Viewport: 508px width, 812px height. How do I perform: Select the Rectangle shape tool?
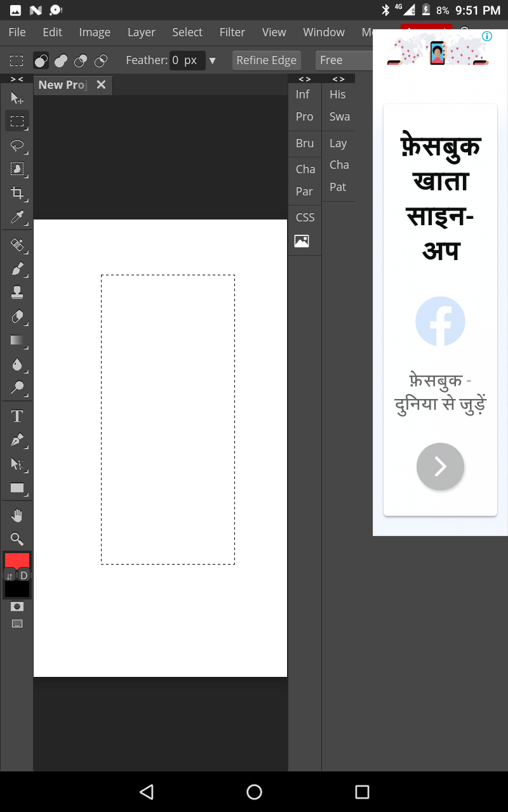point(17,488)
